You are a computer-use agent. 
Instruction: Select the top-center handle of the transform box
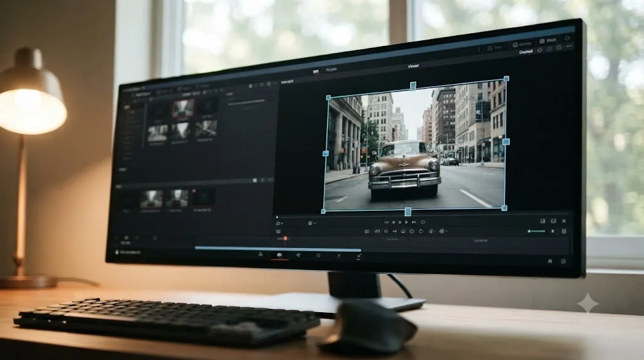click(x=413, y=86)
